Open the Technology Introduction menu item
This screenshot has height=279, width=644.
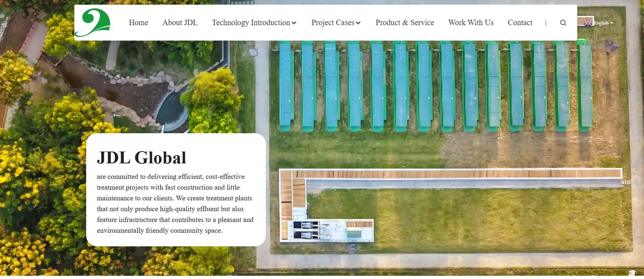click(251, 23)
